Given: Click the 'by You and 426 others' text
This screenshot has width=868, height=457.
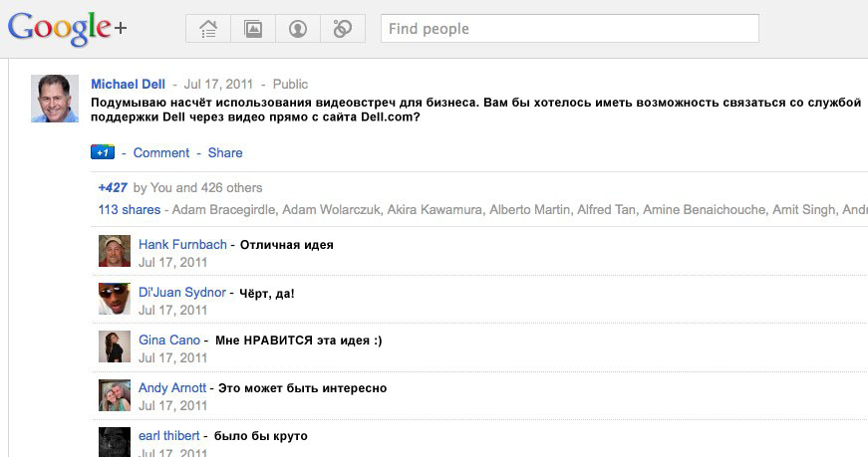Looking at the screenshot, I should pos(197,187).
